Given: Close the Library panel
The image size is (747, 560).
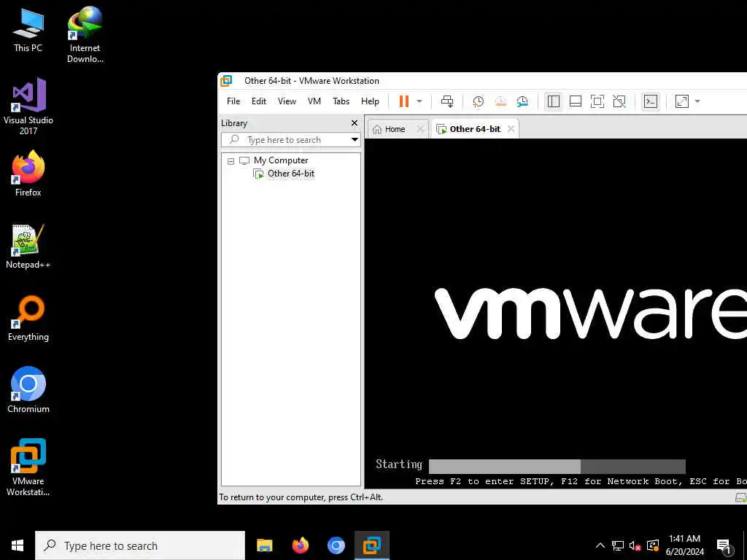Looking at the screenshot, I should [x=354, y=122].
